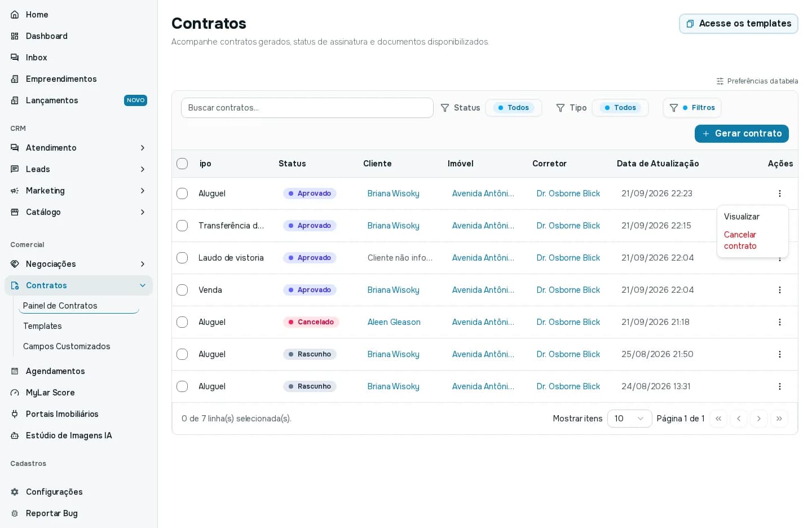Open the Tipo filter dropdown
Image resolution: width=812 pixels, height=528 pixels.
coord(620,108)
